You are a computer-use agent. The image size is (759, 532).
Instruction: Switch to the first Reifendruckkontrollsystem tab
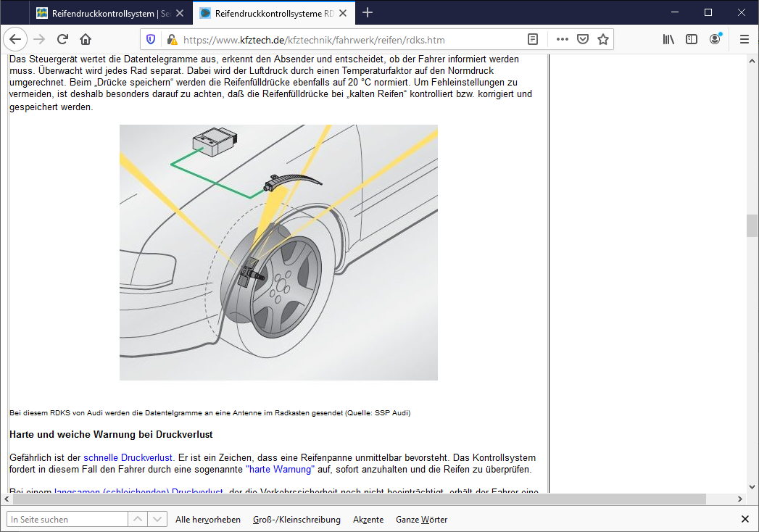point(110,13)
